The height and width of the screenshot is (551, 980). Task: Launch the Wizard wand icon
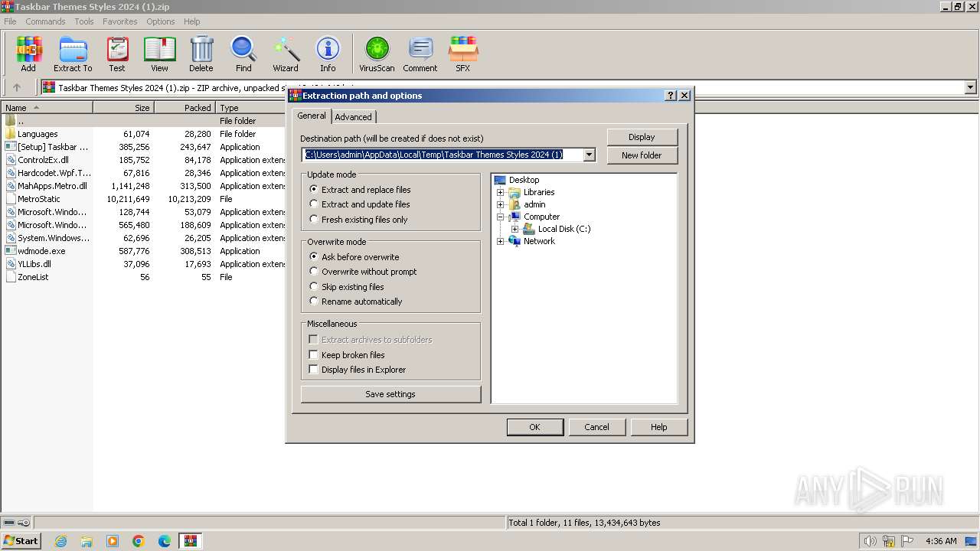pos(286,54)
